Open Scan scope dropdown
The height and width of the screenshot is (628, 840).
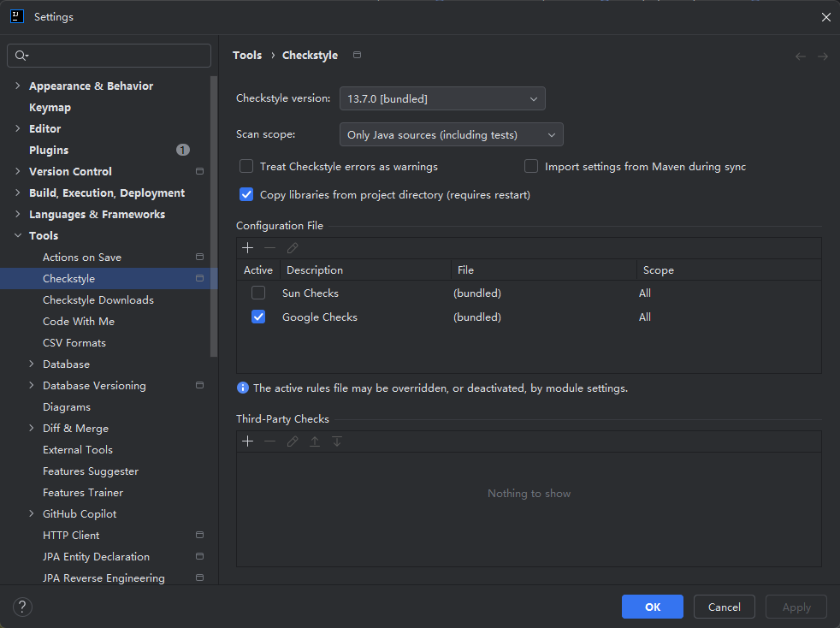(x=451, y=134)
